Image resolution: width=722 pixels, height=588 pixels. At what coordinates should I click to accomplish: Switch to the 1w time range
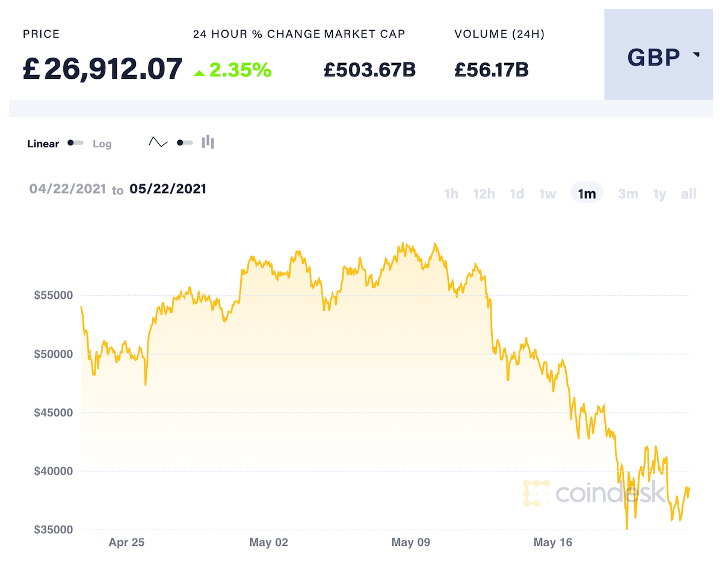coord(548,194)
